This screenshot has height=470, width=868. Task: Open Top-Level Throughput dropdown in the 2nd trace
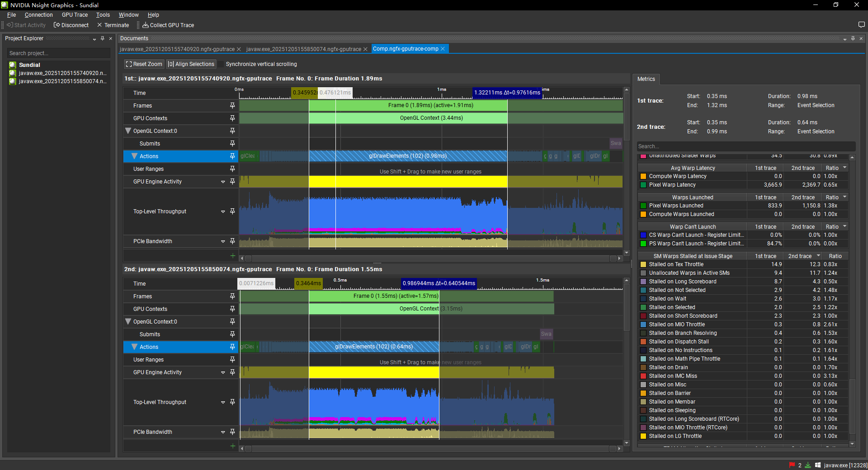tap(223, 402)
